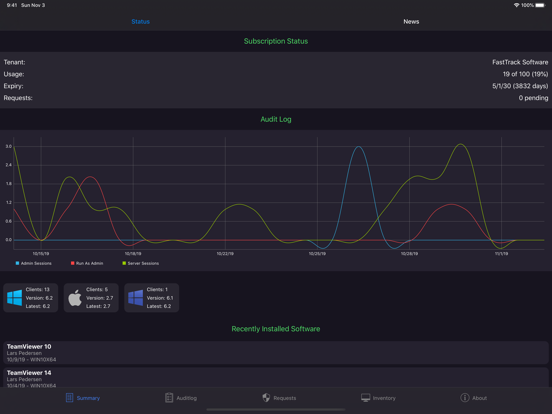Screen dimensions: 552x414
Task: Click the 3.0 value on chart y-axis
Action: coord(8,146)
